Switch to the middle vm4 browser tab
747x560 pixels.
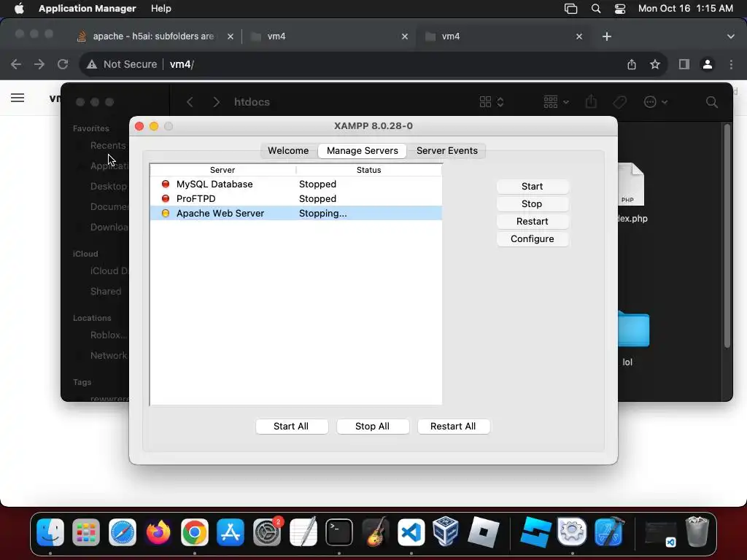[x=329, y=36]
